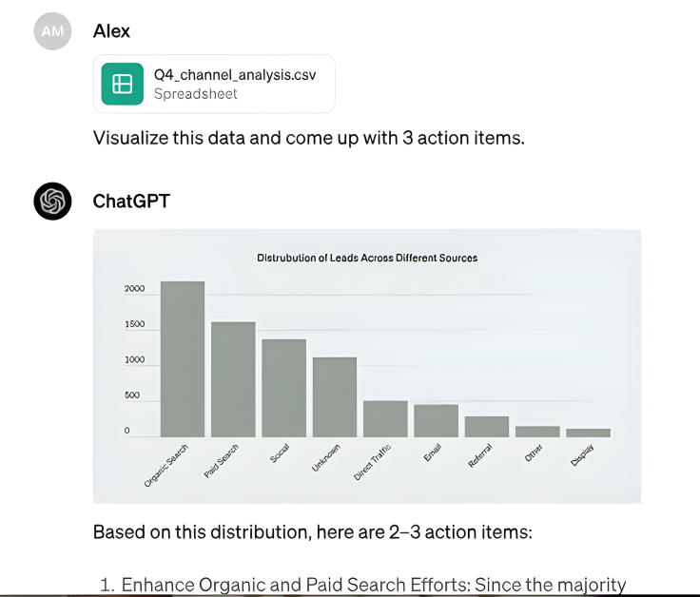Click the green spreadsheet file icon
Viewport: 700px width, 597px height.
pos(122,84)
